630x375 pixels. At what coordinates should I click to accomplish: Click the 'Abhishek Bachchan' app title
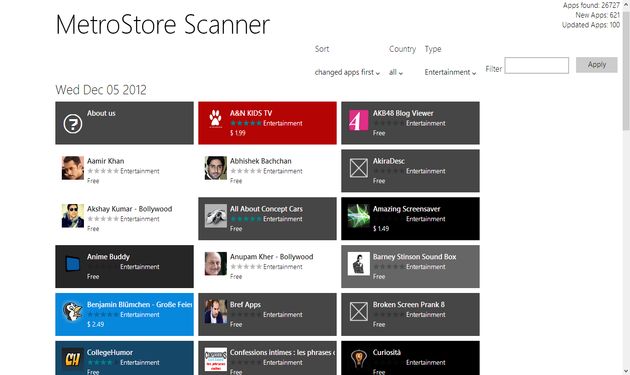click(261, 161)
